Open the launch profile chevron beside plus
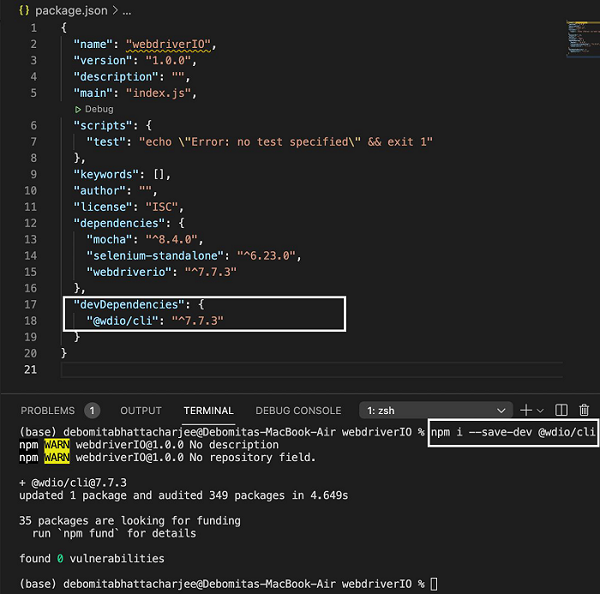Image resolution: width=600 pixels, height=594 pixels. tap(540, 410)
